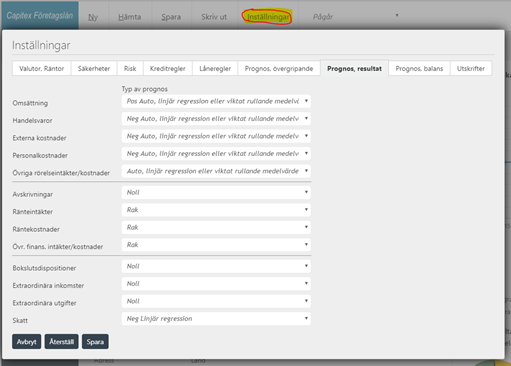Open the Handelsvaror prognosis type dropdown
The image size is (511, 366).
click(x=216, y=119)
